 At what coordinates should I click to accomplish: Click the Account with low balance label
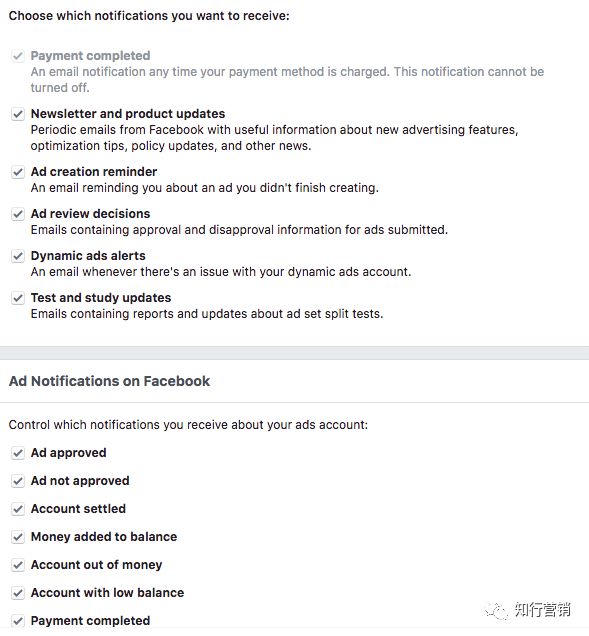pyautogui.click(x=107, y=593)
